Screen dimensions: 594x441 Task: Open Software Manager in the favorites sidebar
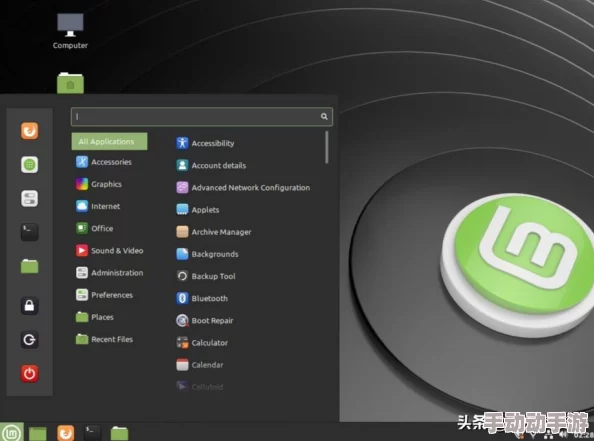coord(30,165)
